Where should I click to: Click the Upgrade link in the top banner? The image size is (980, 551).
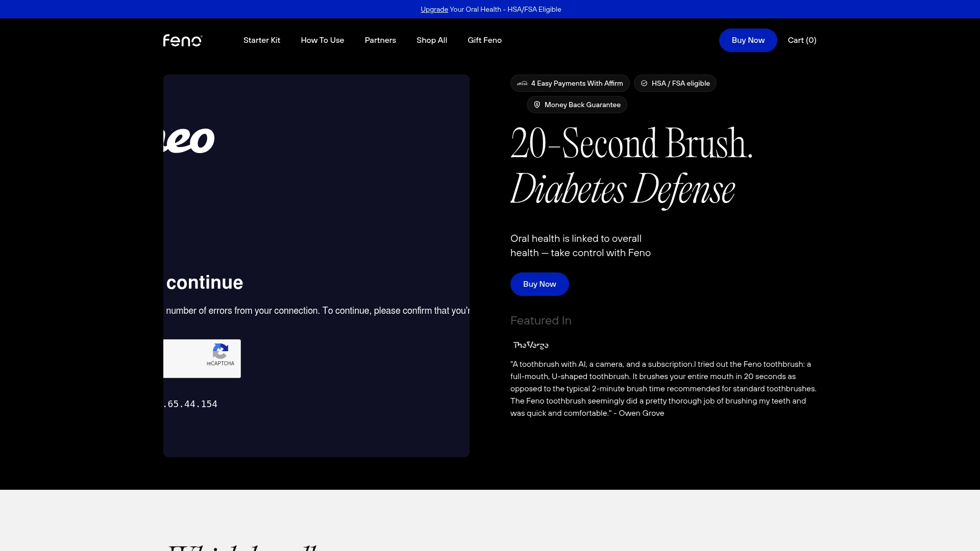click(434, 9)
